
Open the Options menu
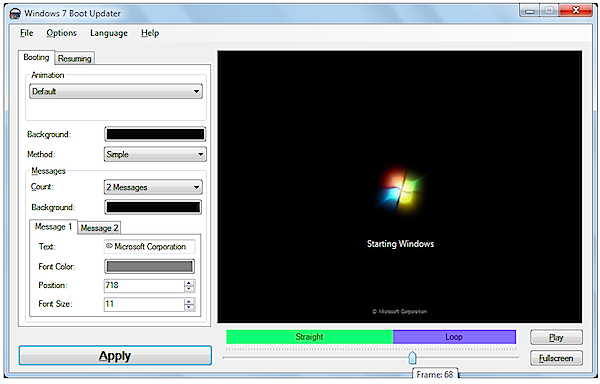click(x=61, y=33)
